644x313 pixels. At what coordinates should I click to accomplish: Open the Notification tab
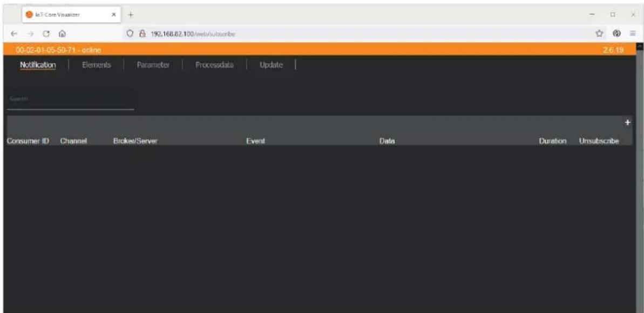coord(38,65)
